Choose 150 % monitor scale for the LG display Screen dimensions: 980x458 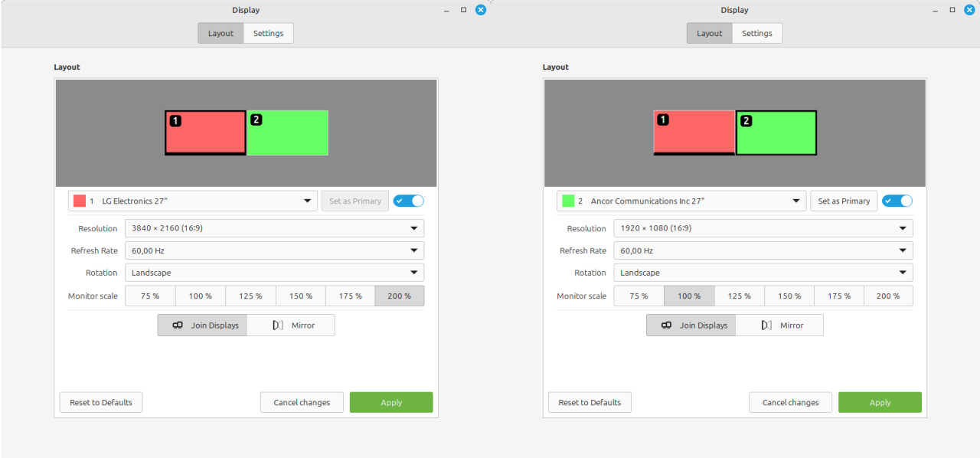(x=300, y=296)
